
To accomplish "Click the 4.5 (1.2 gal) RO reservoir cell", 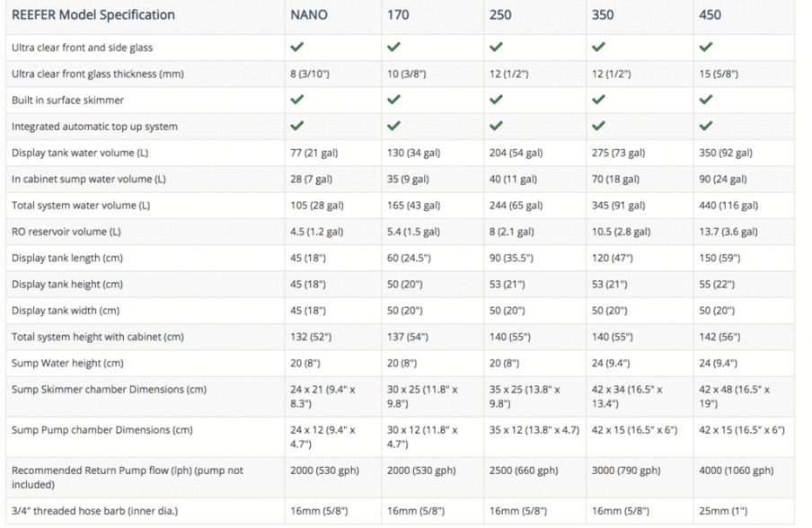I will [x=316, y=232].
